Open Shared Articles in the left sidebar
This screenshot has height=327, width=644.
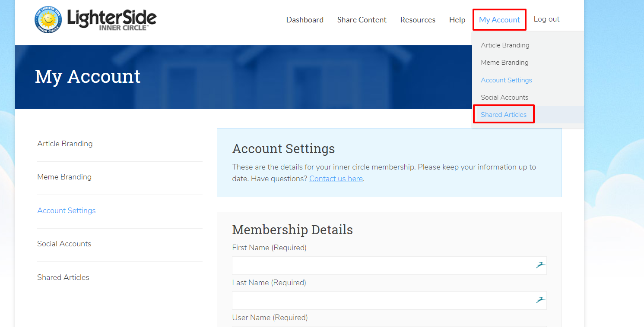pos(63,277)
